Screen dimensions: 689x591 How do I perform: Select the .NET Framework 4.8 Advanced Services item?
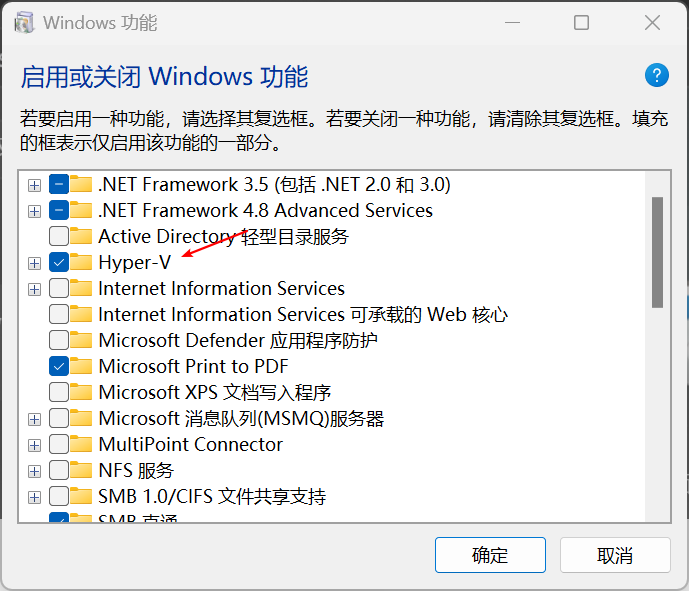pyautogui.click(x=265, y=210)
